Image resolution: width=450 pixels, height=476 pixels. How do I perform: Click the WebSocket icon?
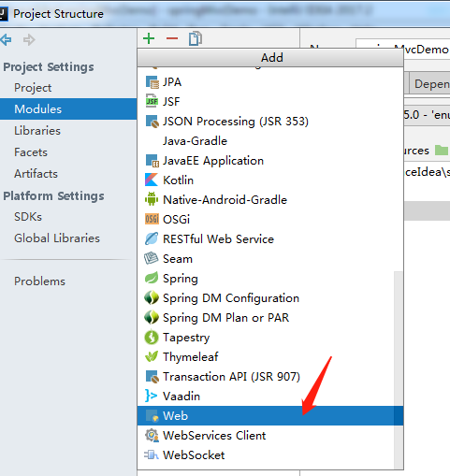152,455
